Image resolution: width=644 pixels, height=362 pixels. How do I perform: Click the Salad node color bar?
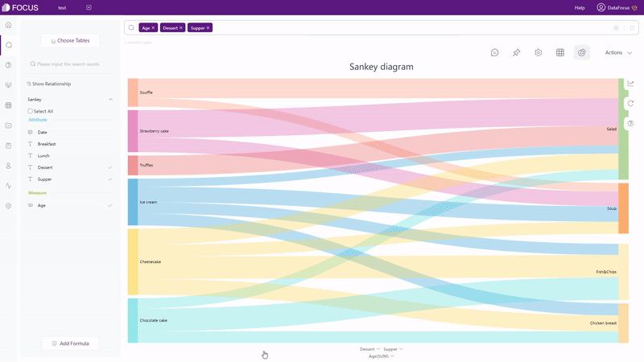623,130
